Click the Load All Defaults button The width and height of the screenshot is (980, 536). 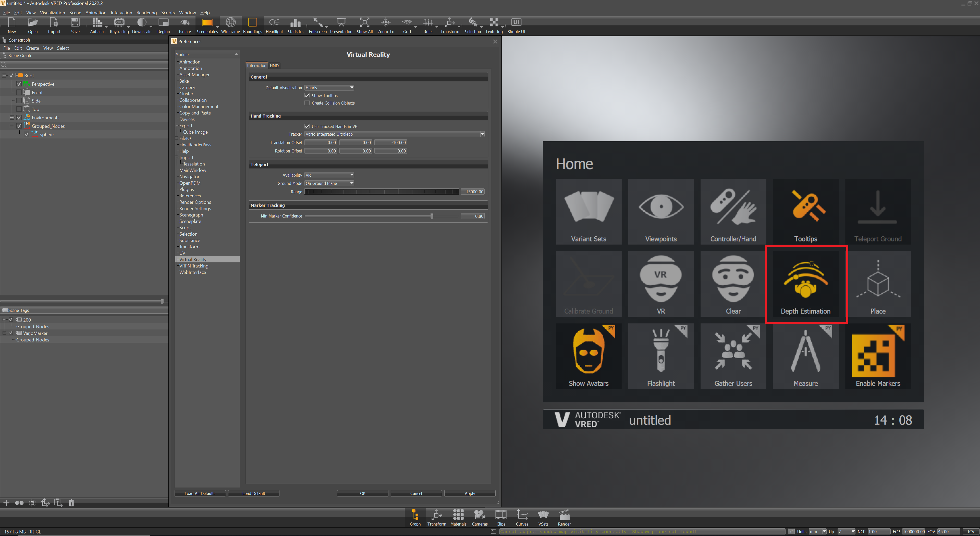pos(200,493)
